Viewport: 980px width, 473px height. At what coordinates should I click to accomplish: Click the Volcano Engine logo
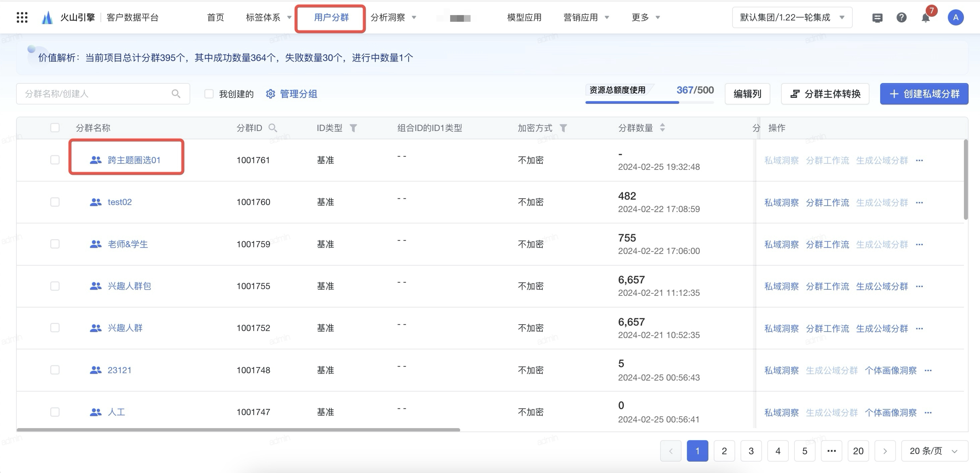pos(47,17)
